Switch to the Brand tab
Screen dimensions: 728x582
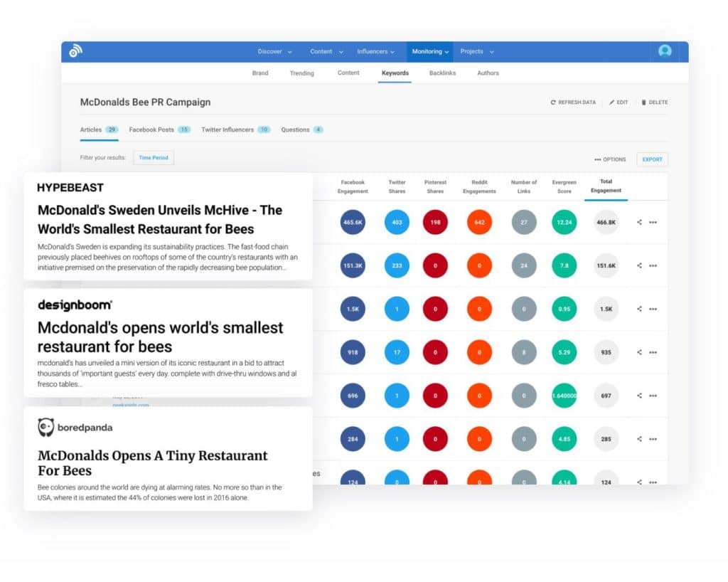tap(260, 73)
